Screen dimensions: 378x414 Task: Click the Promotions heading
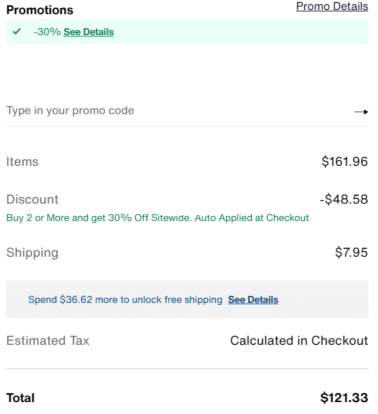click(x=40, y=10)
